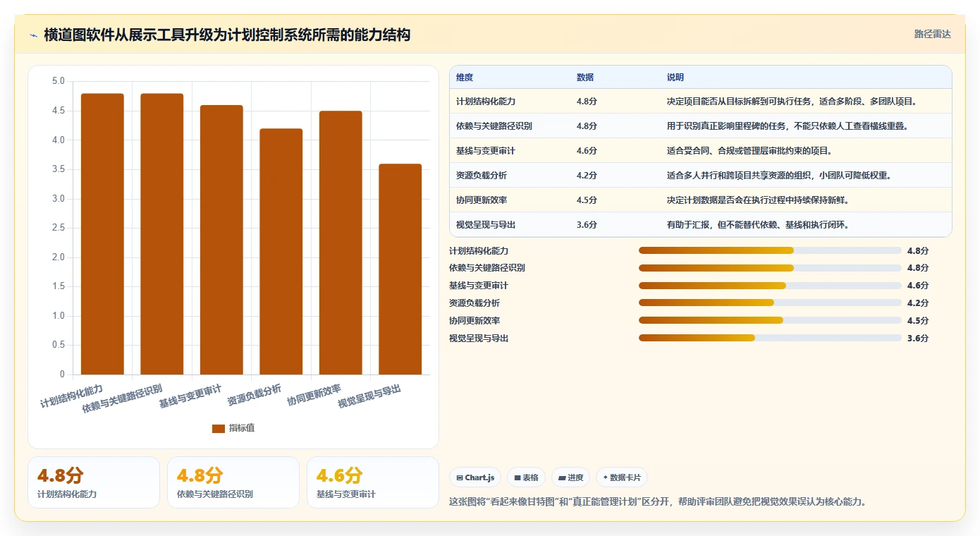Click the main heading starting with 横道图软件

click(227, 35)
